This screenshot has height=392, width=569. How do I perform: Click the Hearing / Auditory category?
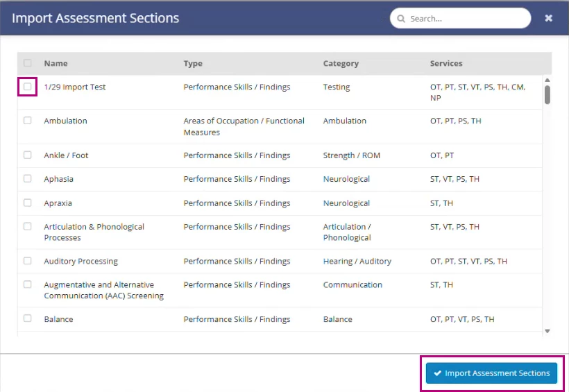pos(357,262)
